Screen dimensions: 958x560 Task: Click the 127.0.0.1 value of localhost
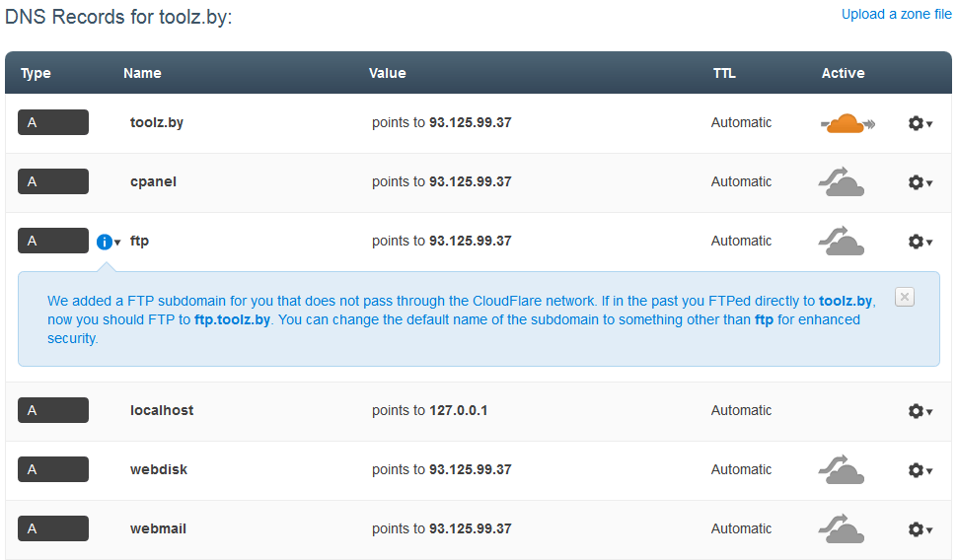click(x=458, y=410)
